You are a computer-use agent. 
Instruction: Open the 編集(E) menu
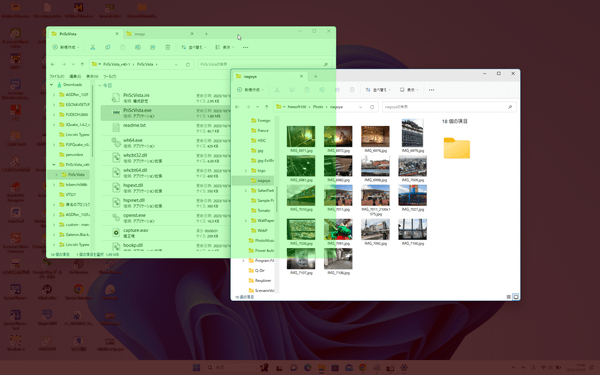[75, 77]
